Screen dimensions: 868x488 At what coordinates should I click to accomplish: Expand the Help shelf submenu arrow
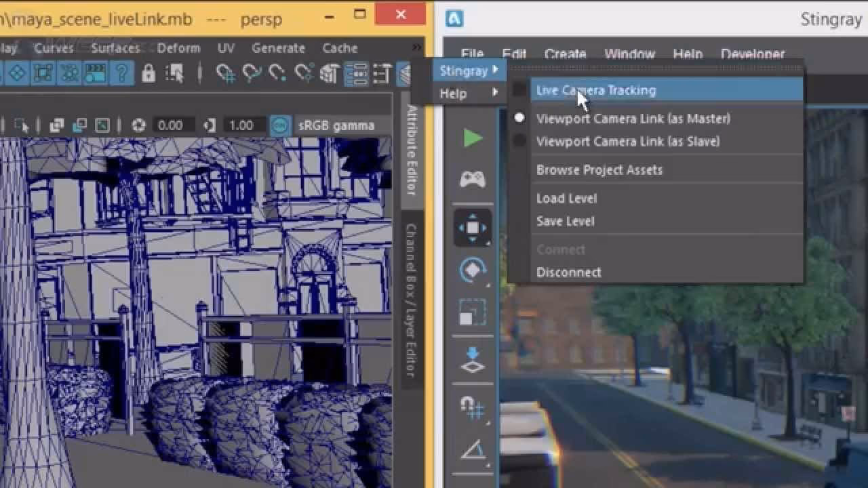tap(496, 92)
